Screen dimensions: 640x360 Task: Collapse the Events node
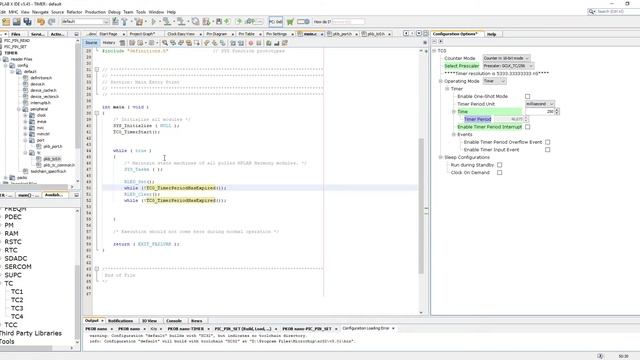click(x=453, y=134)
